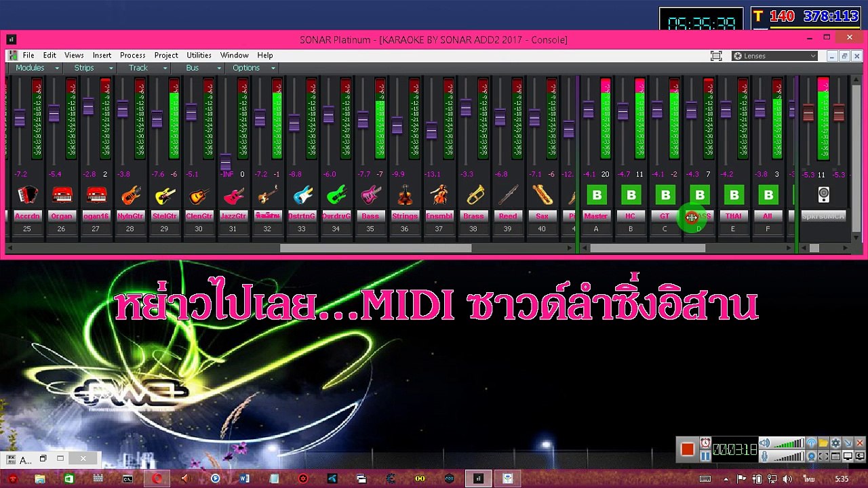Select the NylnGtr orange guitar icon

[130, 195]
